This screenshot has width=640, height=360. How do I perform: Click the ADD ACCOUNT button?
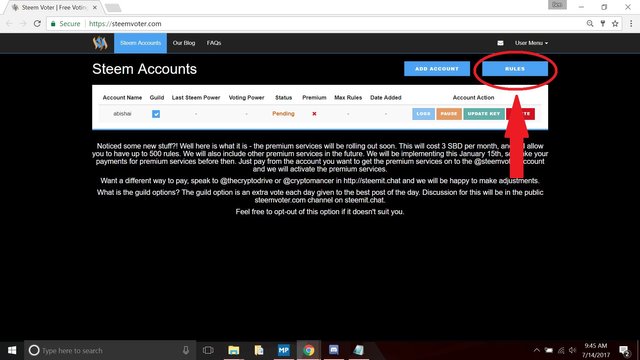point(437,69)
